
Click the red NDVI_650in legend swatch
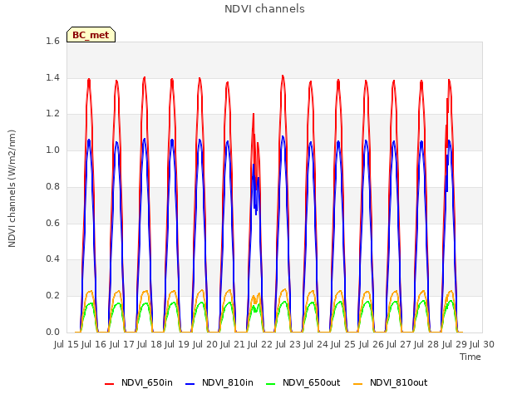[x=109, y=384]
